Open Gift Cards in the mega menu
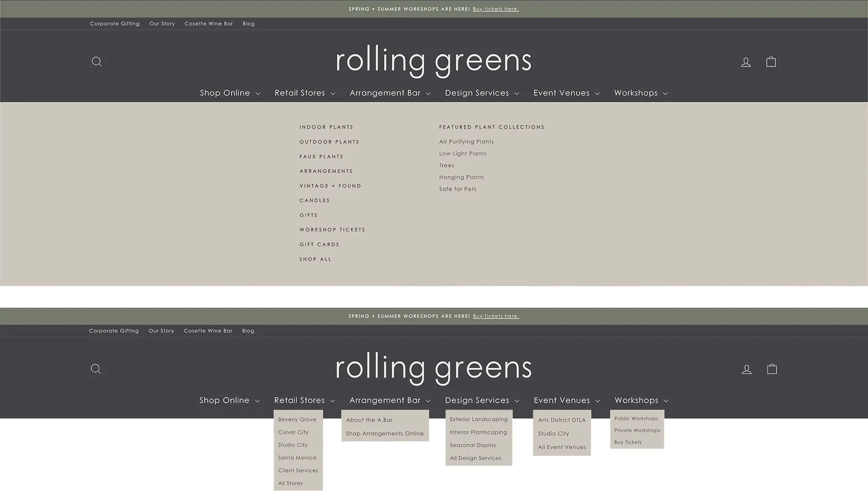Screen dimensions: 868x491 click(x=319, y=244)
